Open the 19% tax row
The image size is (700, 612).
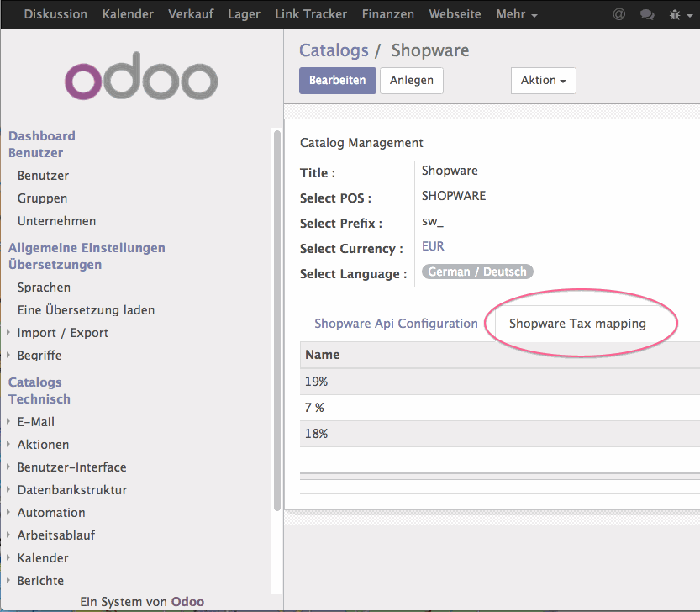(500, 382)
